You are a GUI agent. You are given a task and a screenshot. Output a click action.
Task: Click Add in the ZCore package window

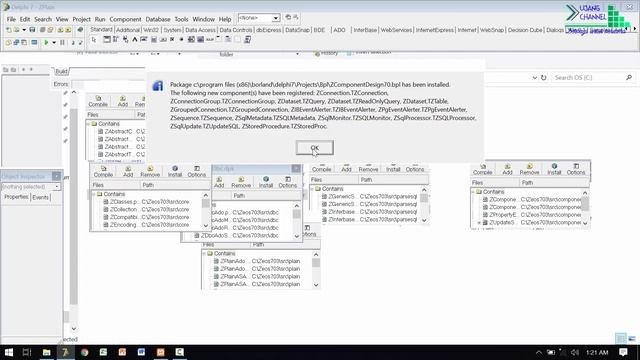[128, 171]
